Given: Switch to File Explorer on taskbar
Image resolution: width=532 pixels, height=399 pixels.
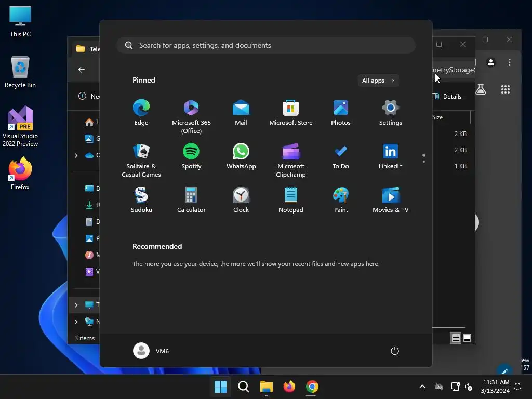Looking at the screenshot, I should (267, 387).
